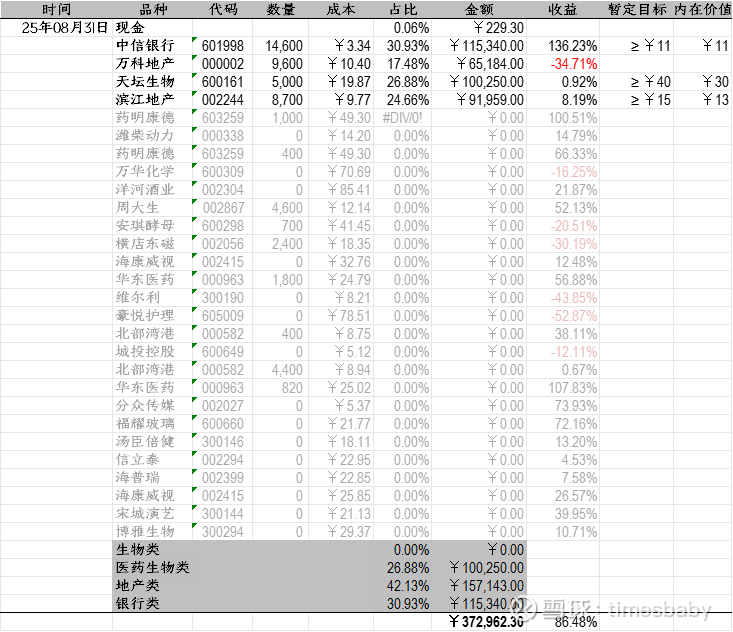The image size is (733, 632).
Task: Click the 代码 column header
Action: pyautogui.click(x=223, y=9)
